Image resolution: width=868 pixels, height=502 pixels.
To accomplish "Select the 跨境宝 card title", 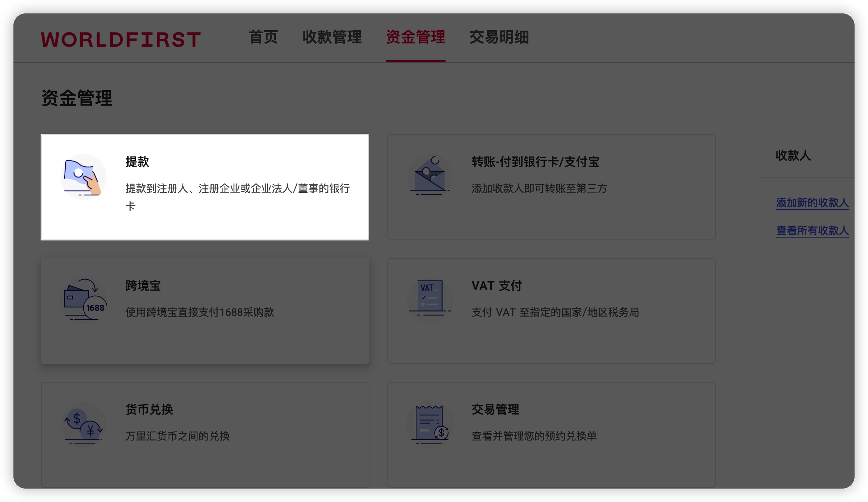I will (x=143, y=286).
